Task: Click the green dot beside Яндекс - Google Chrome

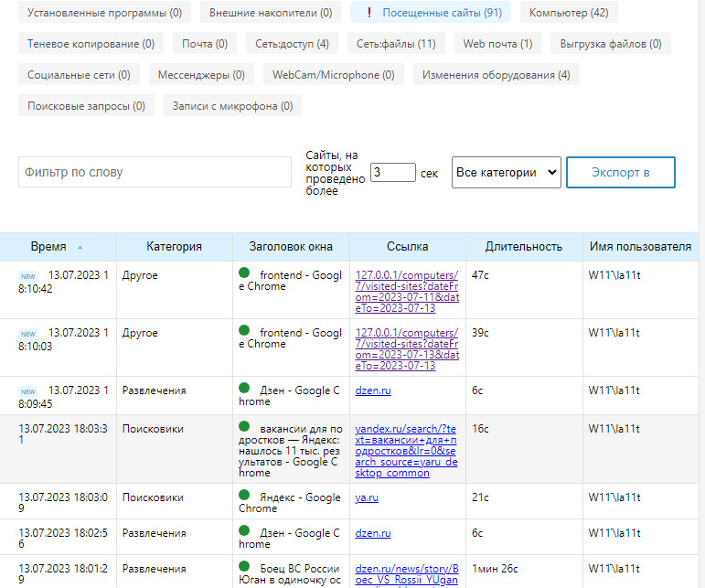Action: pyautogui.click(x=244, y=495)
